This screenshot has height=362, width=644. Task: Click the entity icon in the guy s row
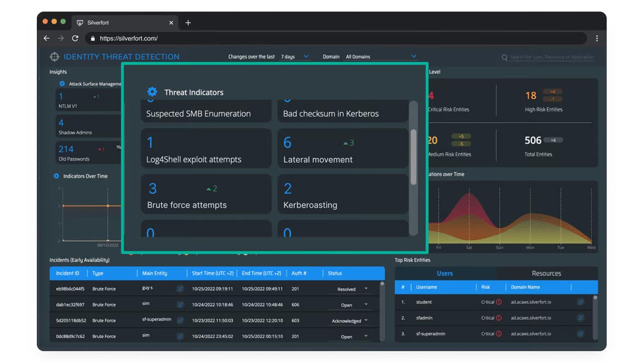tap(180, 288)
